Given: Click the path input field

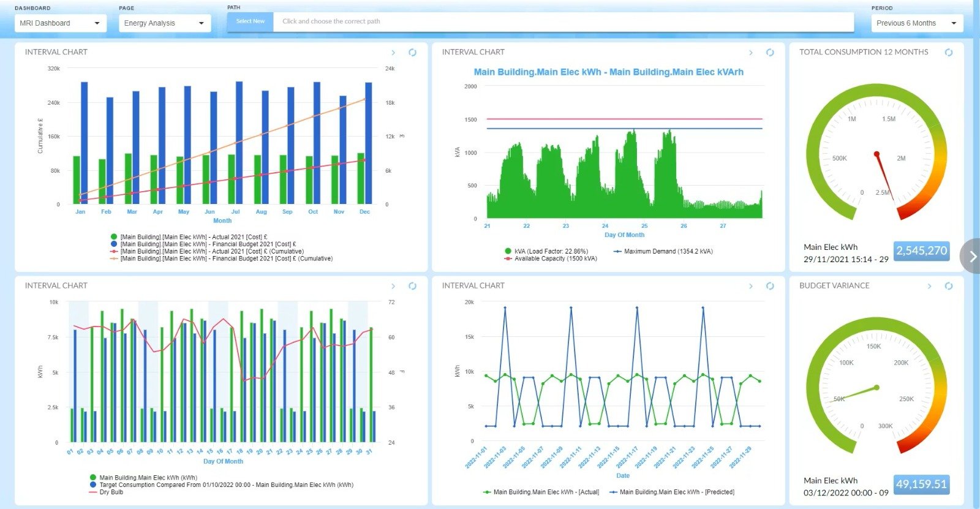Looking at the screenshot, I should [563, 21].
